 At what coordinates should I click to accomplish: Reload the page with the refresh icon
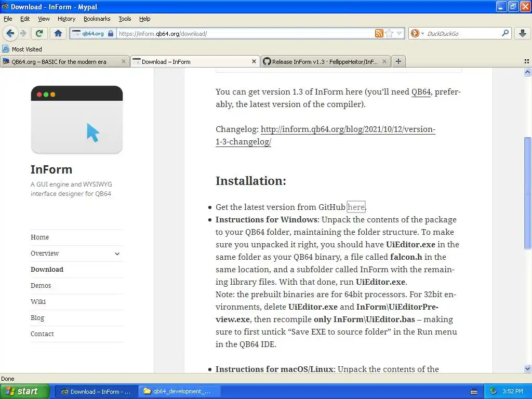39,33
